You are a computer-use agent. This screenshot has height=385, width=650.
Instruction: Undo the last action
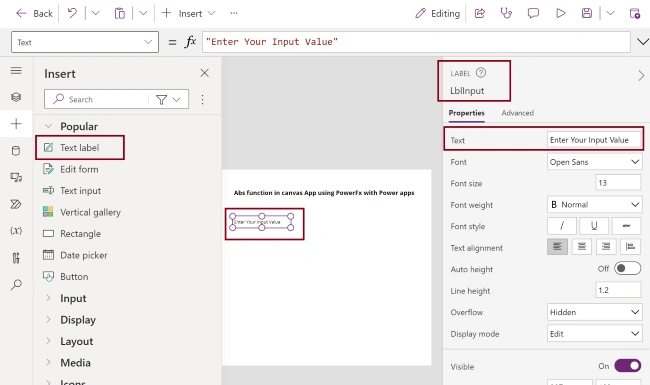72,13
